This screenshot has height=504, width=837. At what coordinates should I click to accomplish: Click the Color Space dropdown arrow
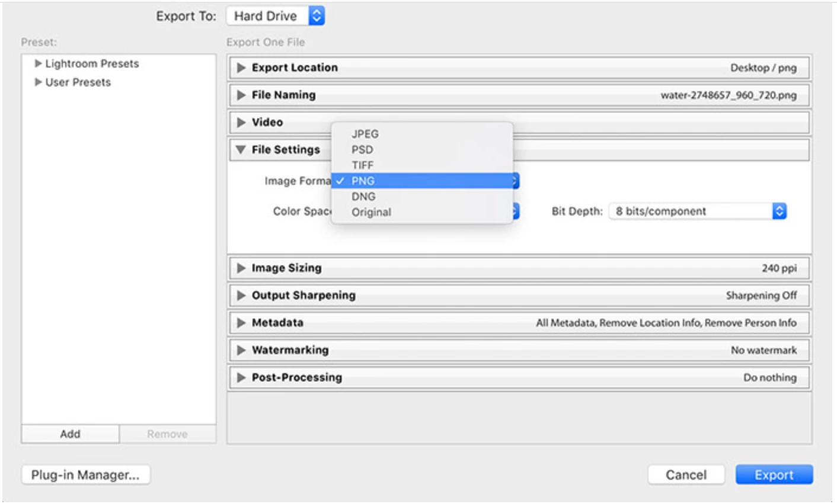516,211
